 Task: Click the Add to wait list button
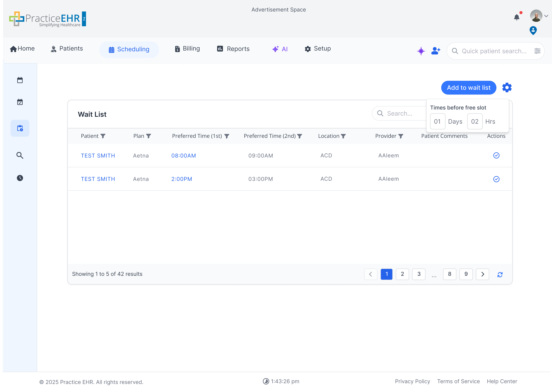pyautogui.click(x=468, y=87)
